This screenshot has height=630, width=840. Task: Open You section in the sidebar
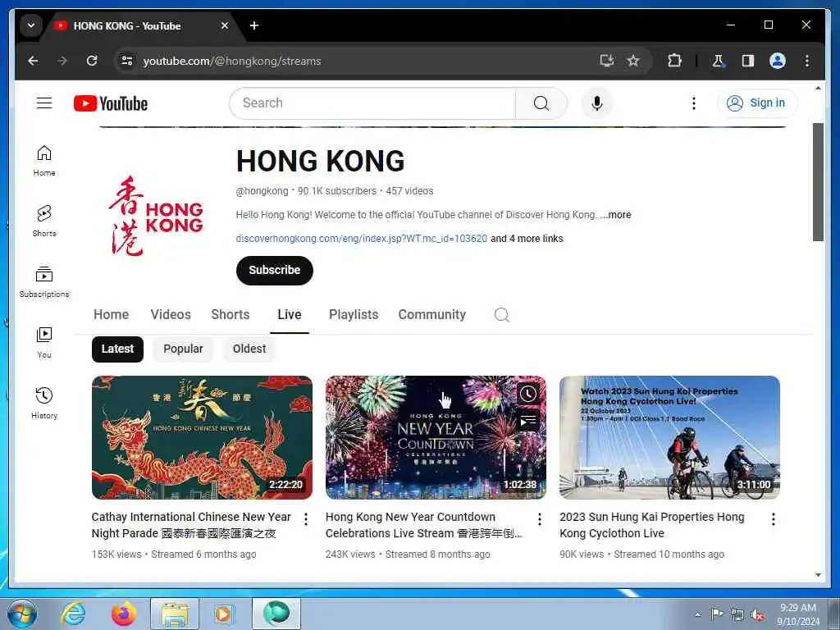(x=44, y=343)
